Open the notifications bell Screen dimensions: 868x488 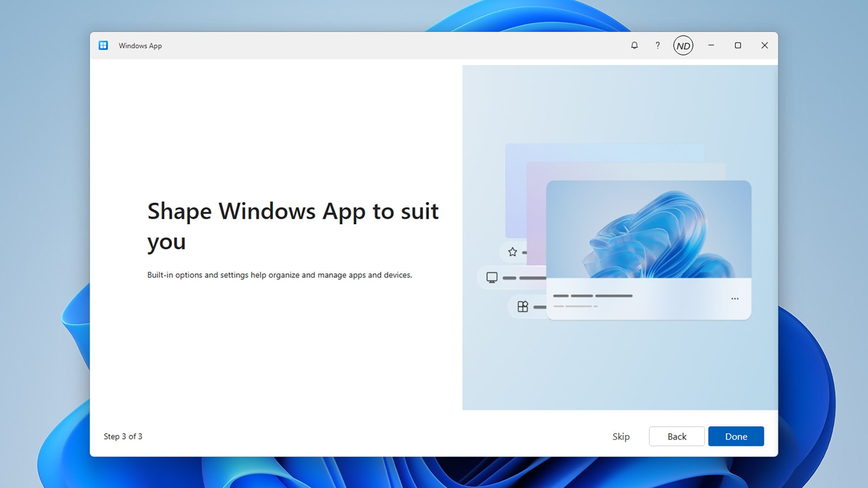(634, 46)
